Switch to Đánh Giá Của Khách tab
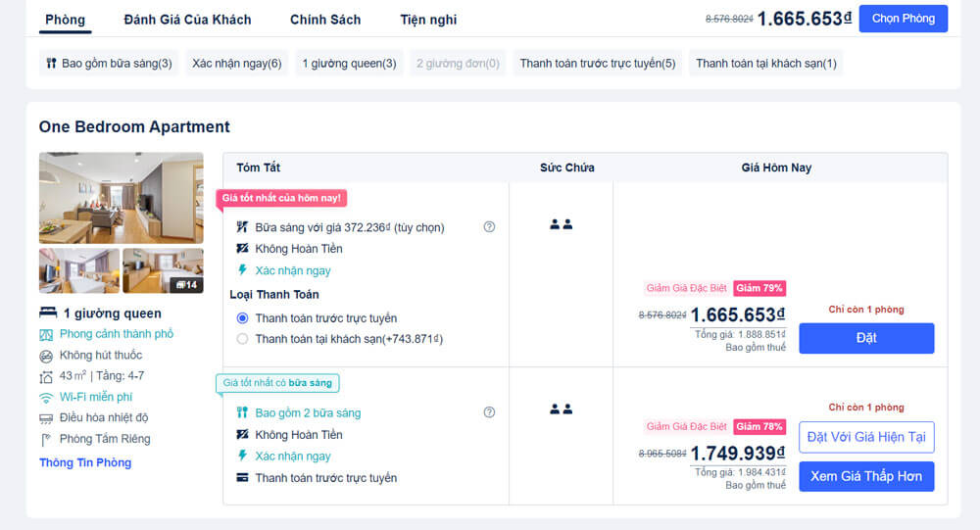The width and height of the screenshot is (980, 530). 187,20
